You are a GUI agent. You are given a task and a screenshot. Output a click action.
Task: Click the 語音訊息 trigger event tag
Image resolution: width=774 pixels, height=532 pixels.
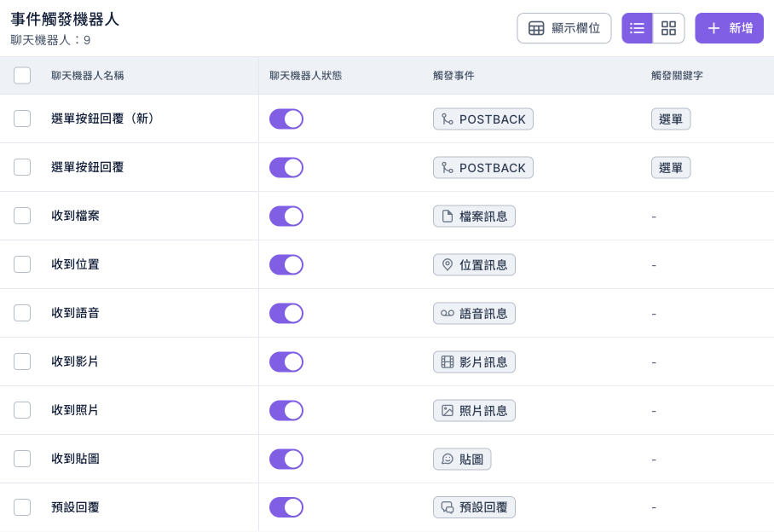click(474, 314)
